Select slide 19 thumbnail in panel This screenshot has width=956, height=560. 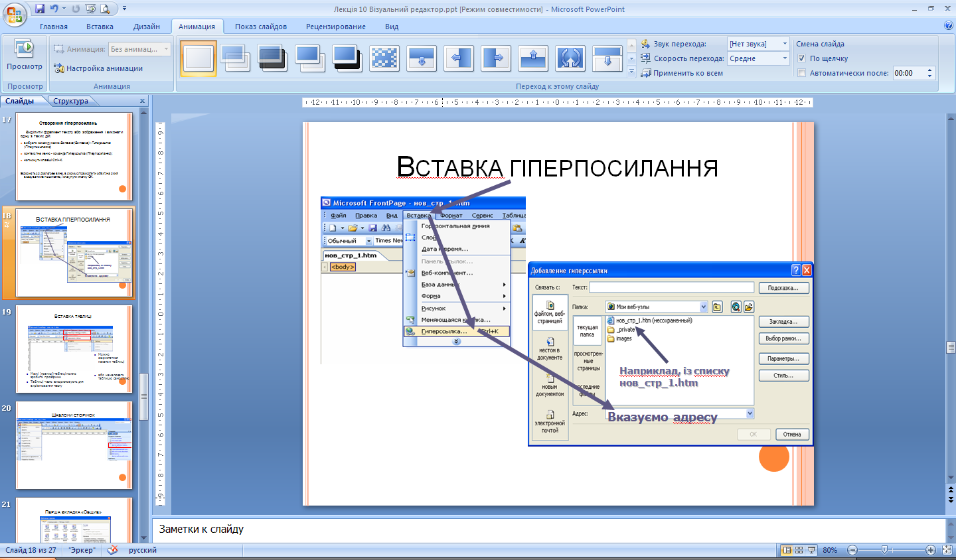[x=74, y=349]
